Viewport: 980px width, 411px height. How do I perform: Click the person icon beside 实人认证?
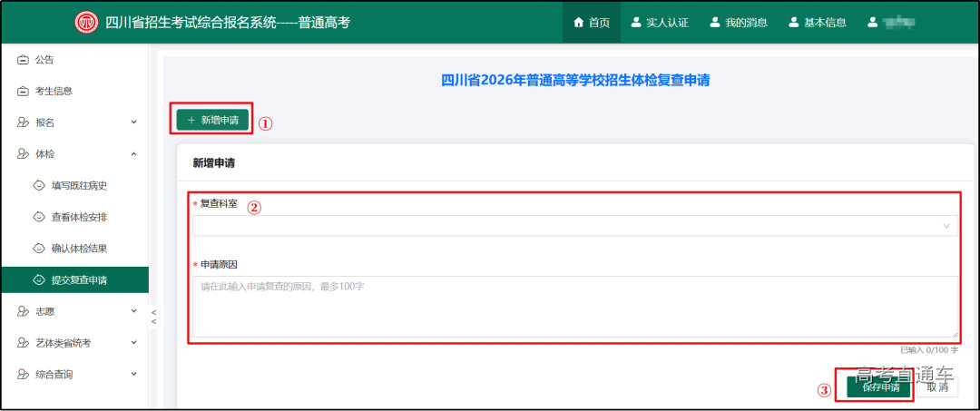point(636,23)
